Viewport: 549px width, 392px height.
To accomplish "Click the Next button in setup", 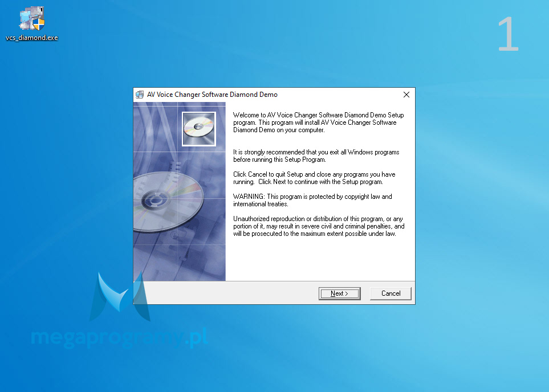I will (339, 293).
